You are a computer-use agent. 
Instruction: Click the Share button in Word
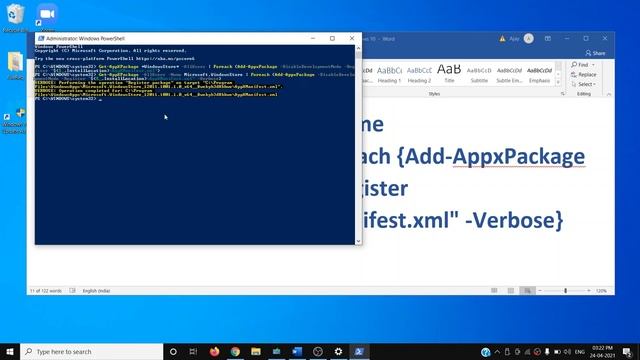[595, 53]
